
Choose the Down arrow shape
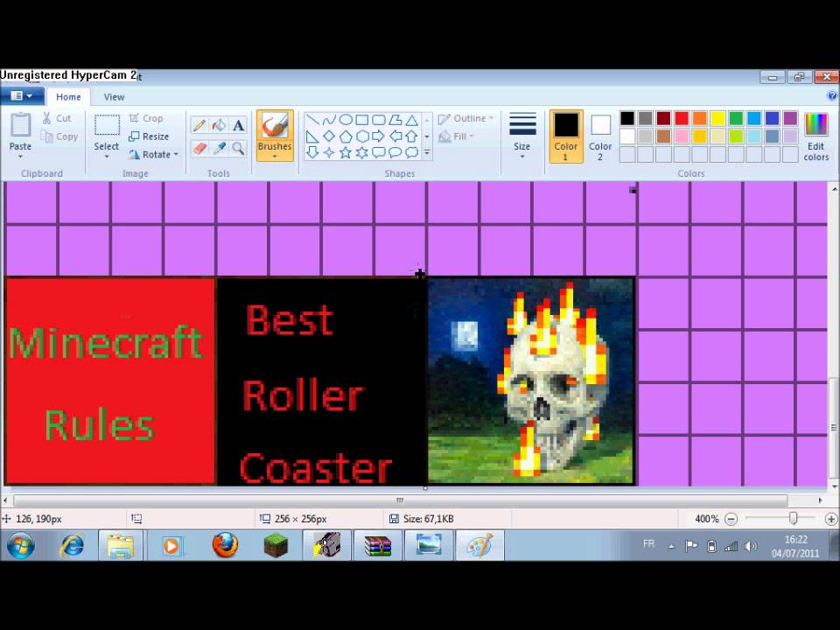pos(313,152)
